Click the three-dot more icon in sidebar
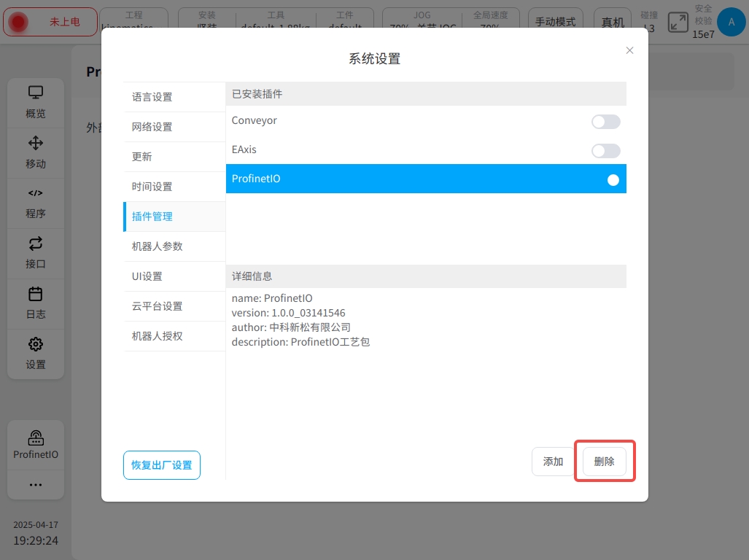Screen dimensions: 749x560 36,485
